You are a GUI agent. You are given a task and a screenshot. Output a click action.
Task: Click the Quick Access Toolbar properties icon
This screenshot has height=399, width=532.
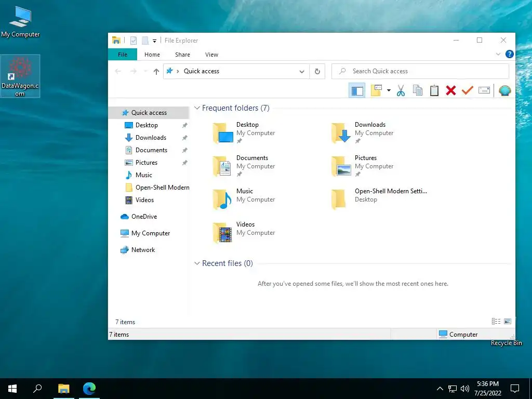[134, 41]
